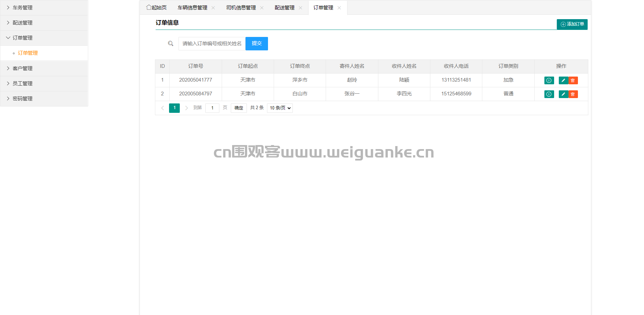Screen dimensions: 644x315
Task: Go to previous page arrow
Action: click(163, 108)
